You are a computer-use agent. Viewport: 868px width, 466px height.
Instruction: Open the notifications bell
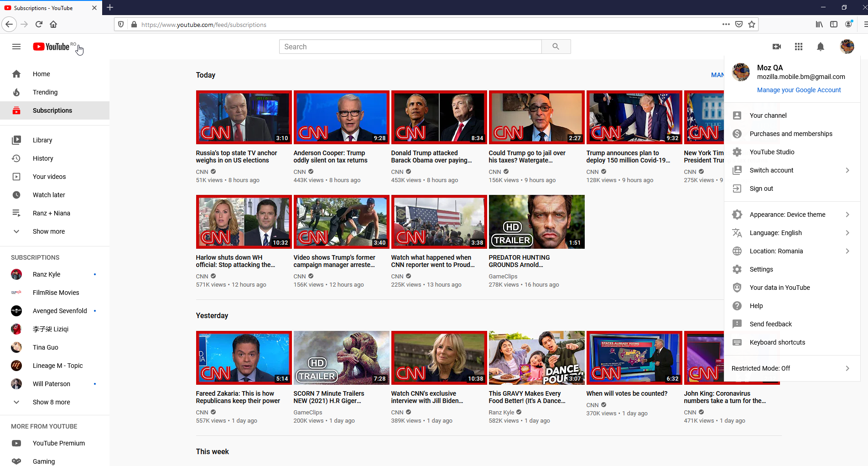tap(821, 47)
